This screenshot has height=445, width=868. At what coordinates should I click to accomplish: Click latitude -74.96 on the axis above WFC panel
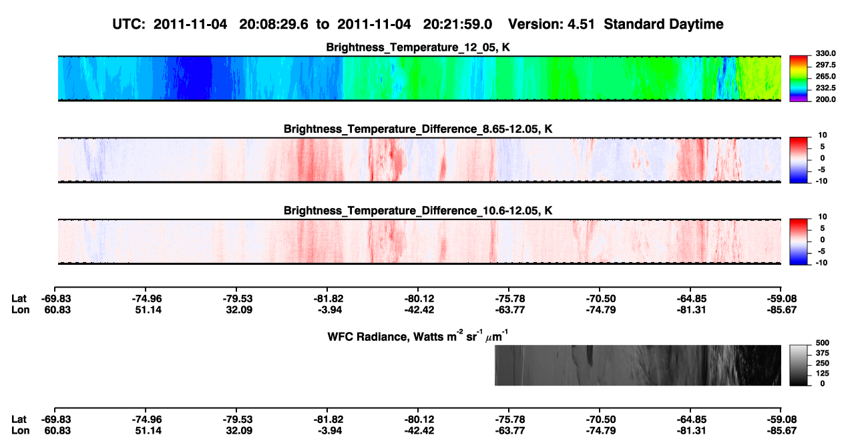tap(146, 298)
